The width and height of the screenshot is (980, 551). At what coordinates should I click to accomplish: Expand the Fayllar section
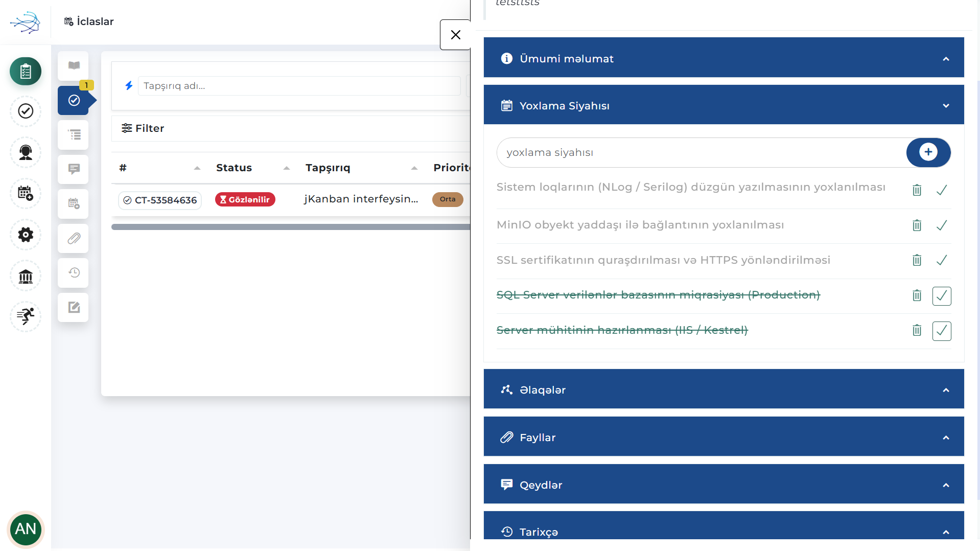click(724, 437)
